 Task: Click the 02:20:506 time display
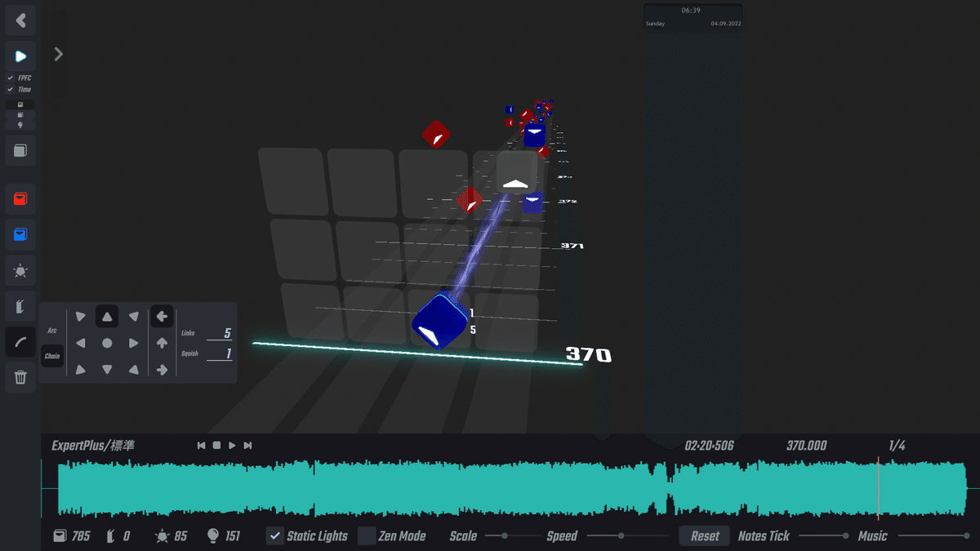click(x=709, y=446)
